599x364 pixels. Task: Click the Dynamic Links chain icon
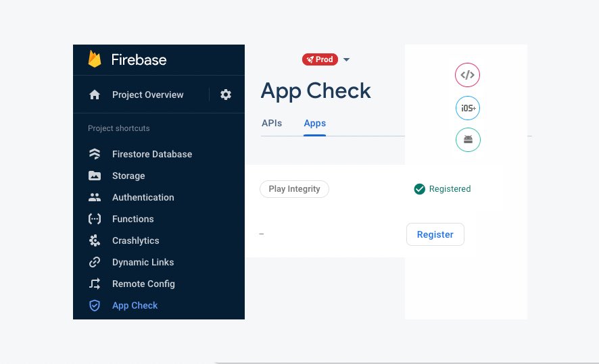point(95,262)
